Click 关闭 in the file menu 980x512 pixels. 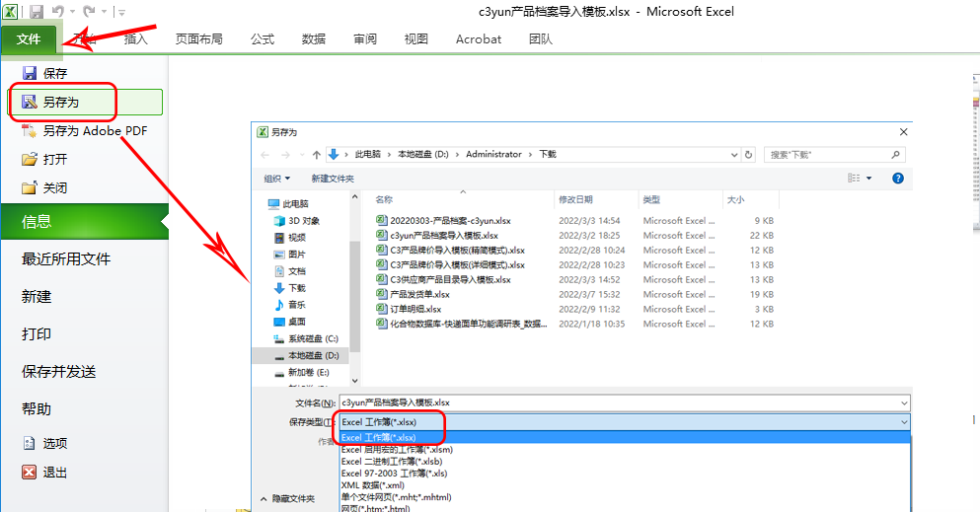click(x=45, y=188)
